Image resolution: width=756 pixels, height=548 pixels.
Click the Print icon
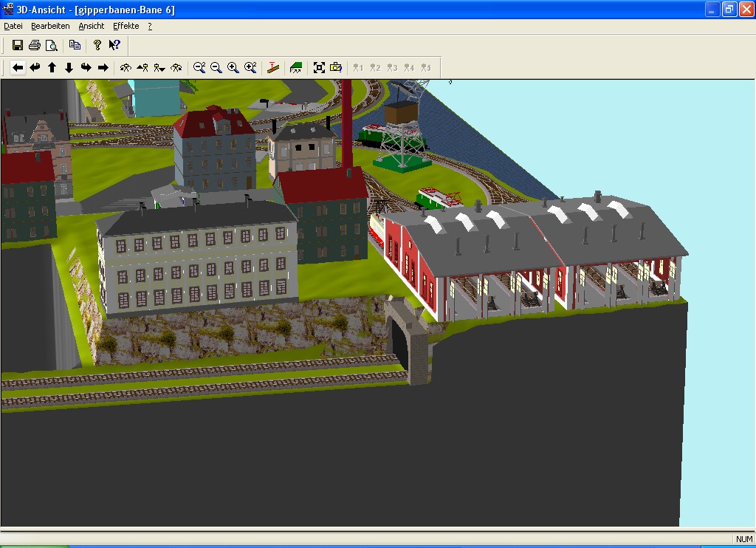coord(35,45)
